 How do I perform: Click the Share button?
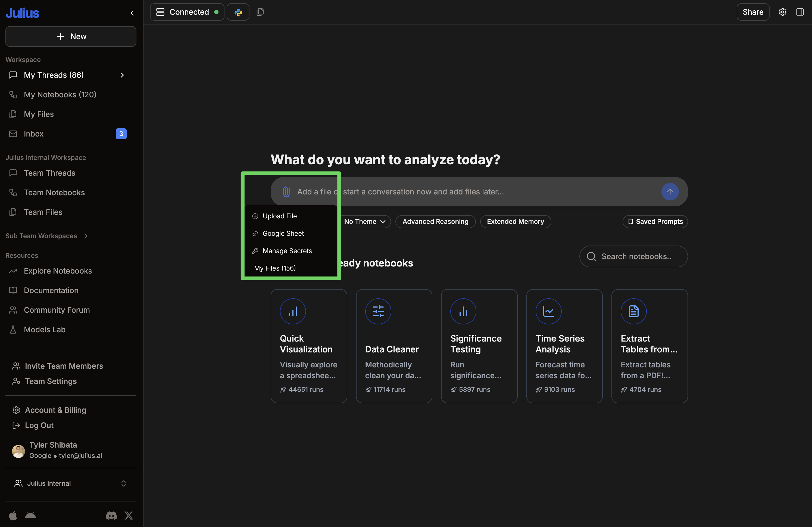coord(753,12)
